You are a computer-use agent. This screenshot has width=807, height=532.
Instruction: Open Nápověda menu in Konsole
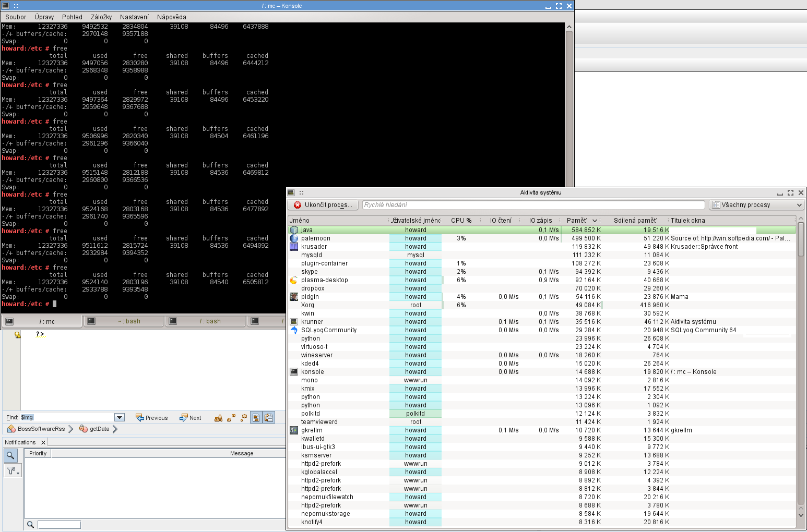click(x=172, y=17)
